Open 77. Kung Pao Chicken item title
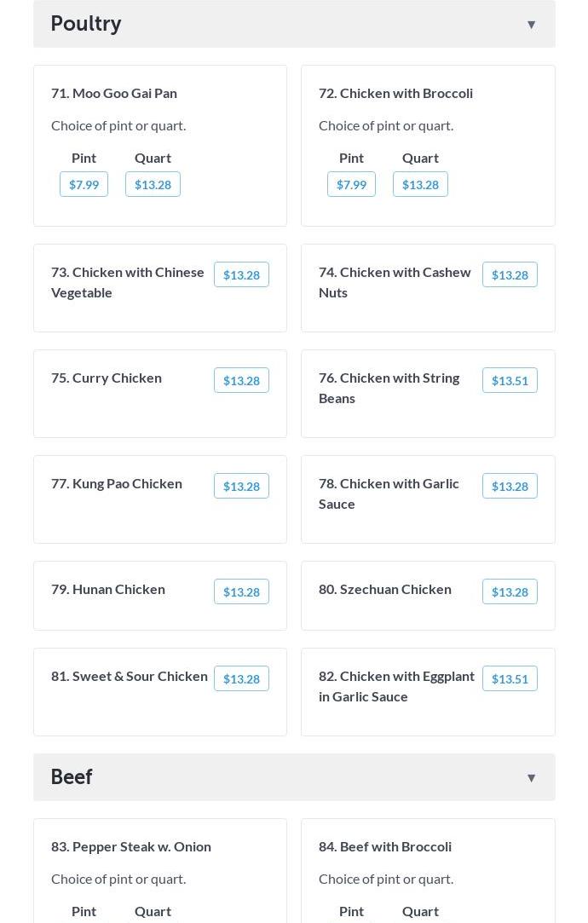The image size is (588, 923). 117,483
